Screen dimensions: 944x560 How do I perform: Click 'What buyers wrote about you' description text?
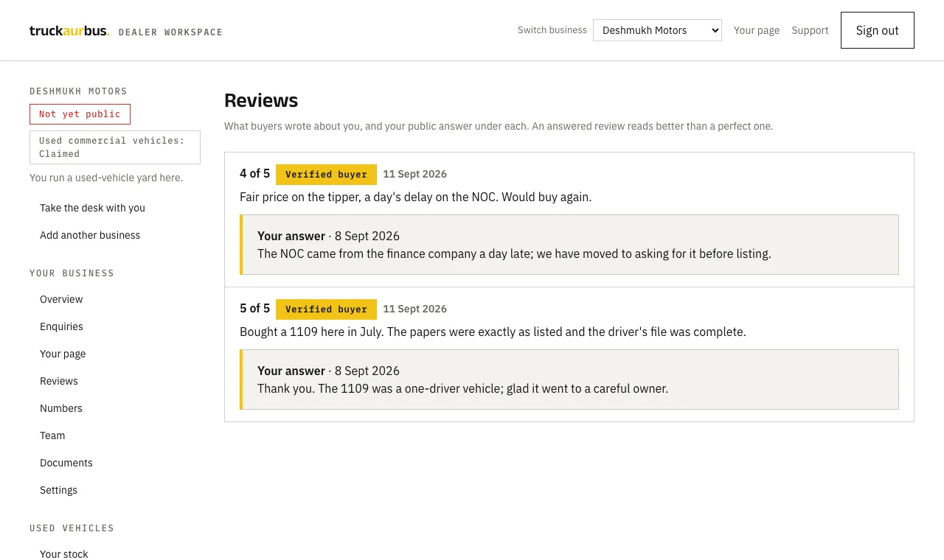(499, 127)
